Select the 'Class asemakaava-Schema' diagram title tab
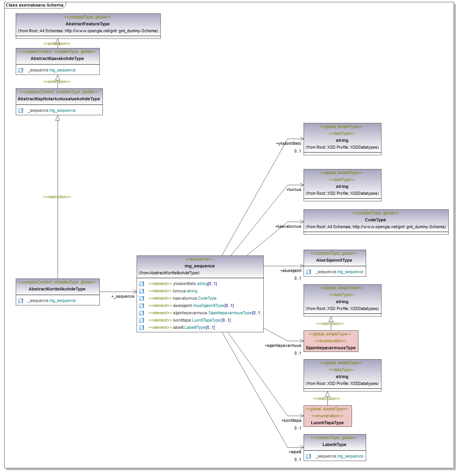 (35, 5)
